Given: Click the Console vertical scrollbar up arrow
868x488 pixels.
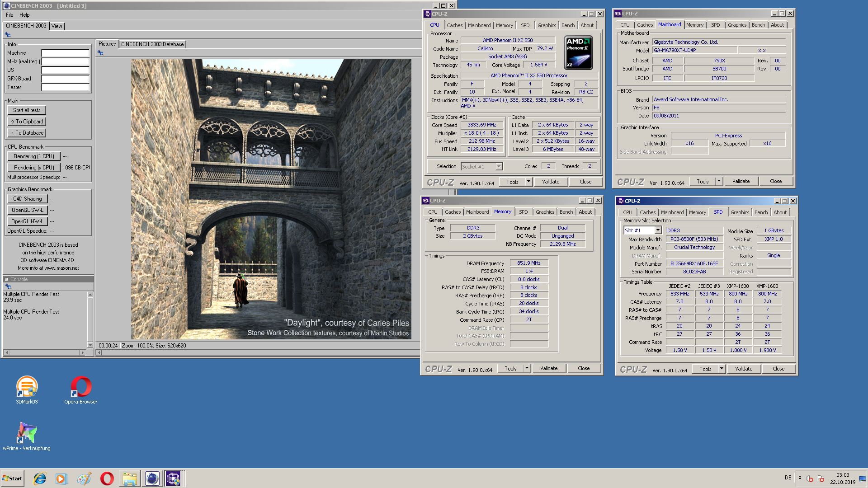Looking at the screenshot, I should [x=90, y=295].
